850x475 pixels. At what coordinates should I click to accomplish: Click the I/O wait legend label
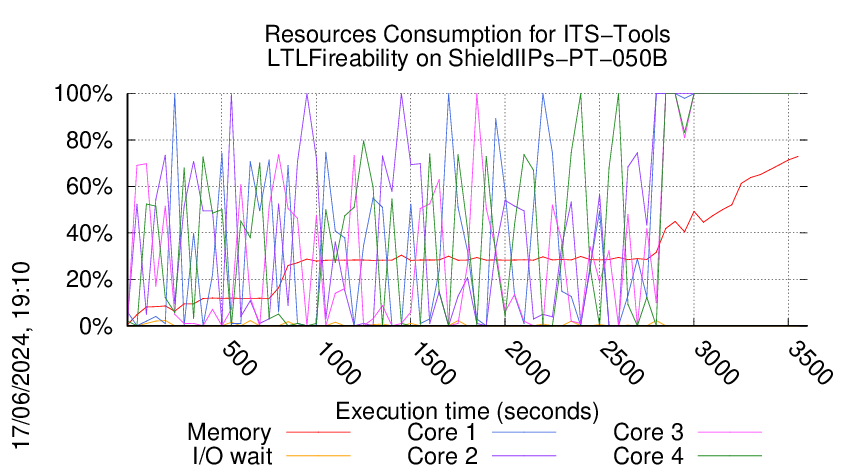tap(232, 456)
